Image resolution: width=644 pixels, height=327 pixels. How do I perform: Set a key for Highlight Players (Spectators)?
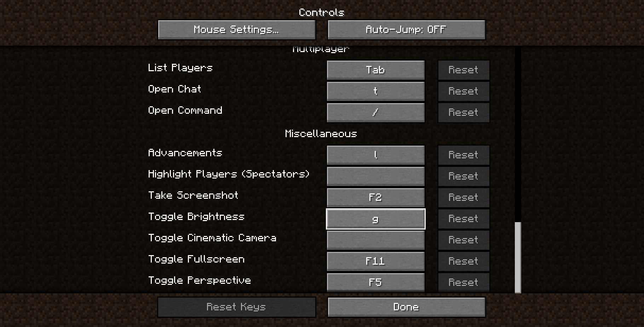tap(375, 176)
